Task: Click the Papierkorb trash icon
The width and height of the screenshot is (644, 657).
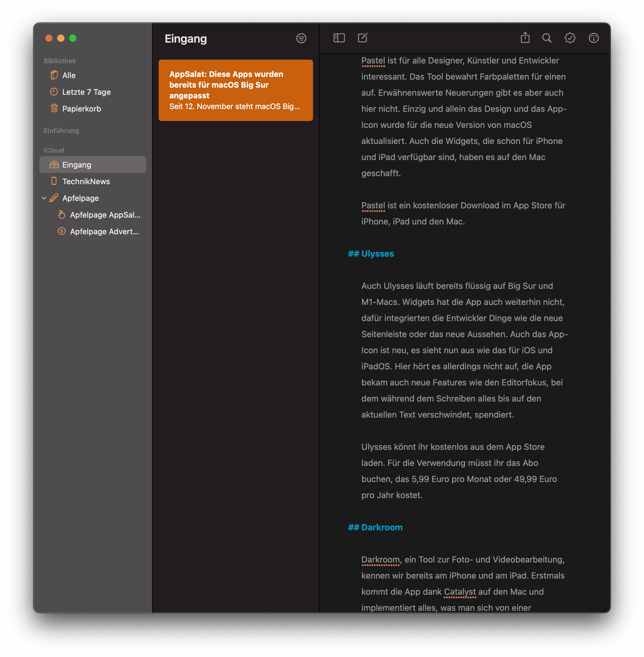Action: click(54, 109)
